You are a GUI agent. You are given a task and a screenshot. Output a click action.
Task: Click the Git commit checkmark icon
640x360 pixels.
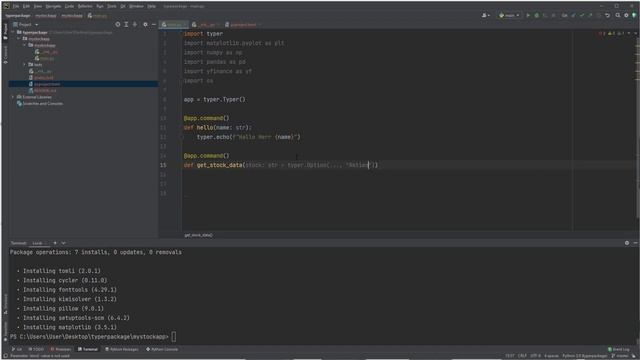(582, 15)
